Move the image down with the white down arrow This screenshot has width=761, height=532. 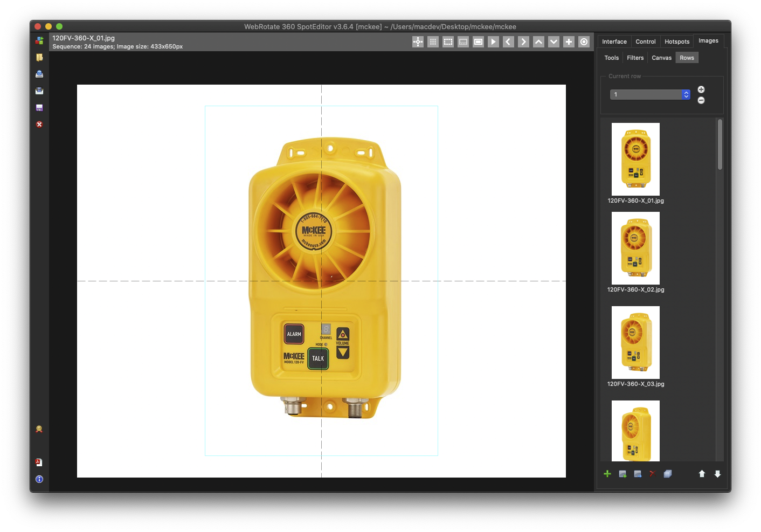tap(717, 474)
